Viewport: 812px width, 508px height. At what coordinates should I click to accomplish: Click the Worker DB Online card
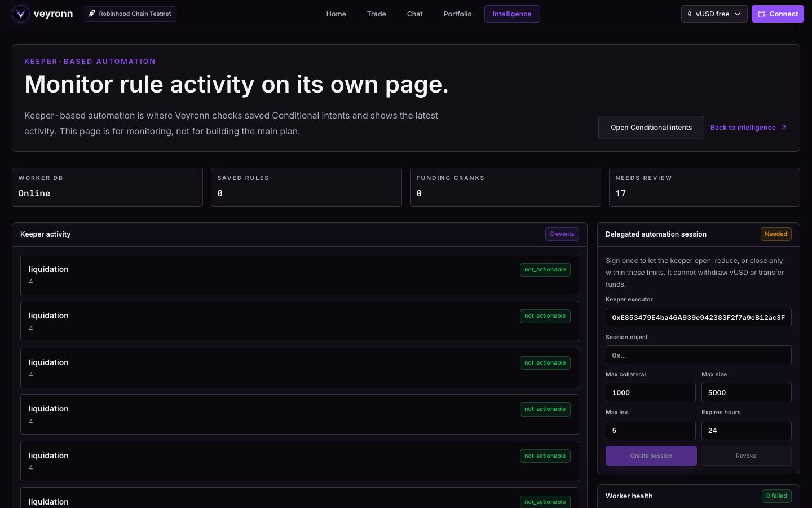[x=107, y=187]
